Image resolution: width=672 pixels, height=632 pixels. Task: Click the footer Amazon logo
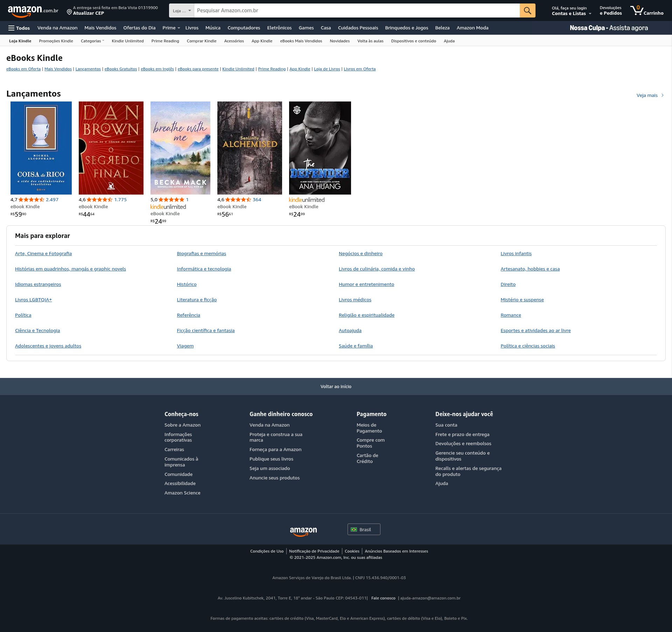(303, 531)
